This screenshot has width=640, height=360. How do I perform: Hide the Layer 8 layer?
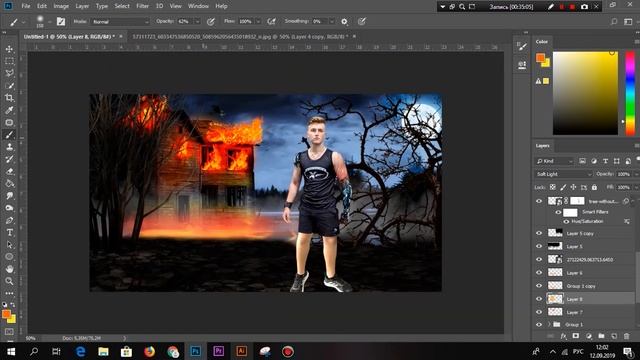(x=539, y=299)
